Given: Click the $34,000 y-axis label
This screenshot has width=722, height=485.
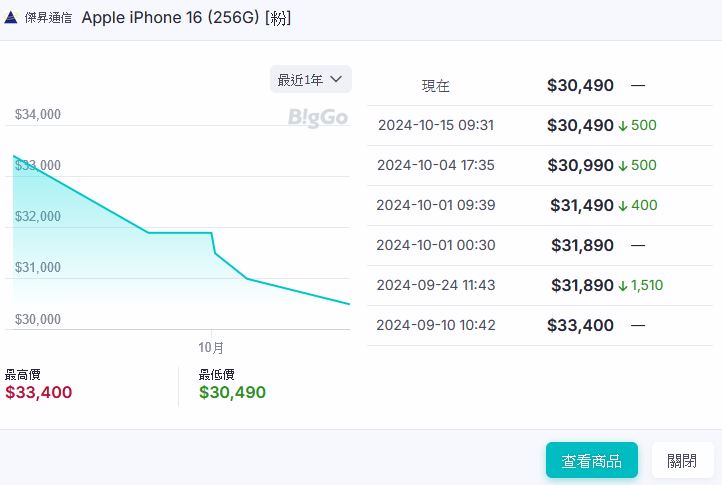Looking at the screenshot, I should (x=38, y=115).
